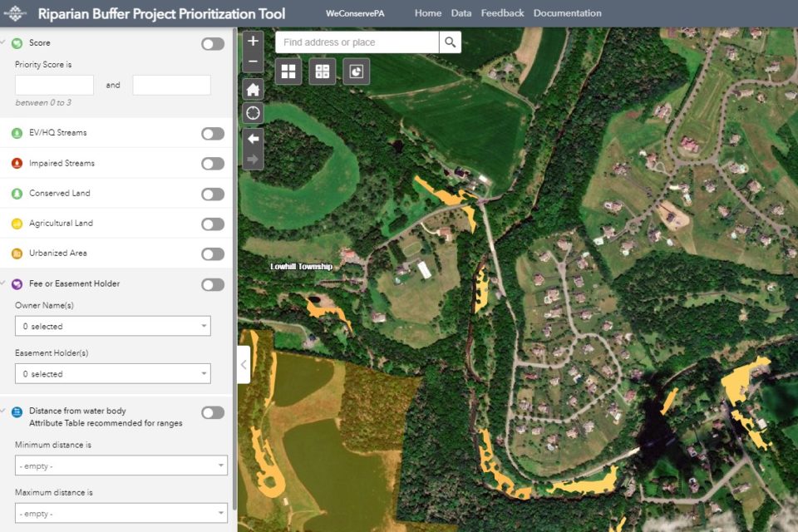This screenshot has height=532, width=798.
Task: Click the Lowhill Township map label
Action: [x=301, y=266]
